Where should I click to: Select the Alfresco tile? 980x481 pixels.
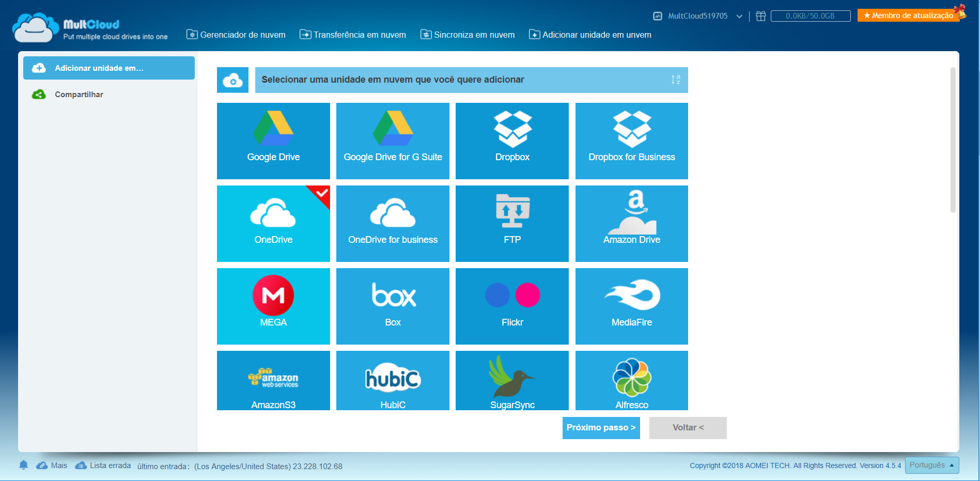click(632, 381)
